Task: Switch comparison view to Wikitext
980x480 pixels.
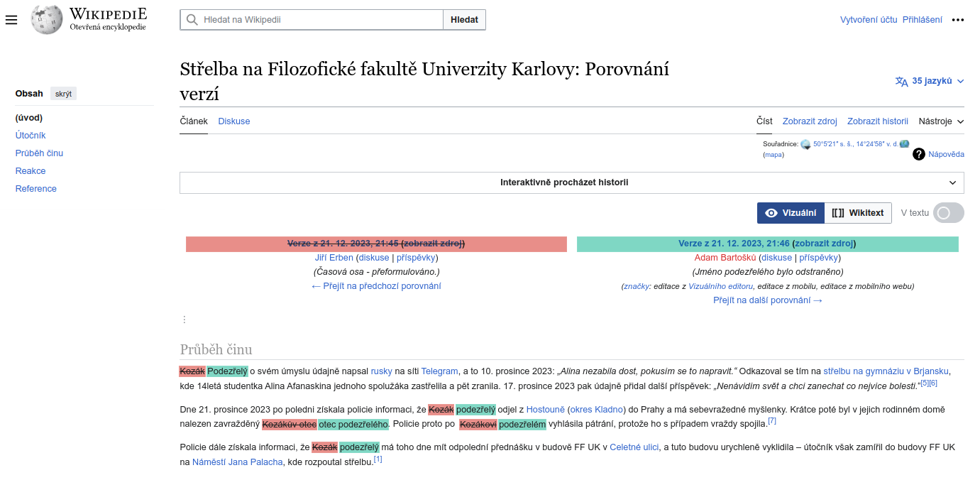Action: [858, 212]
